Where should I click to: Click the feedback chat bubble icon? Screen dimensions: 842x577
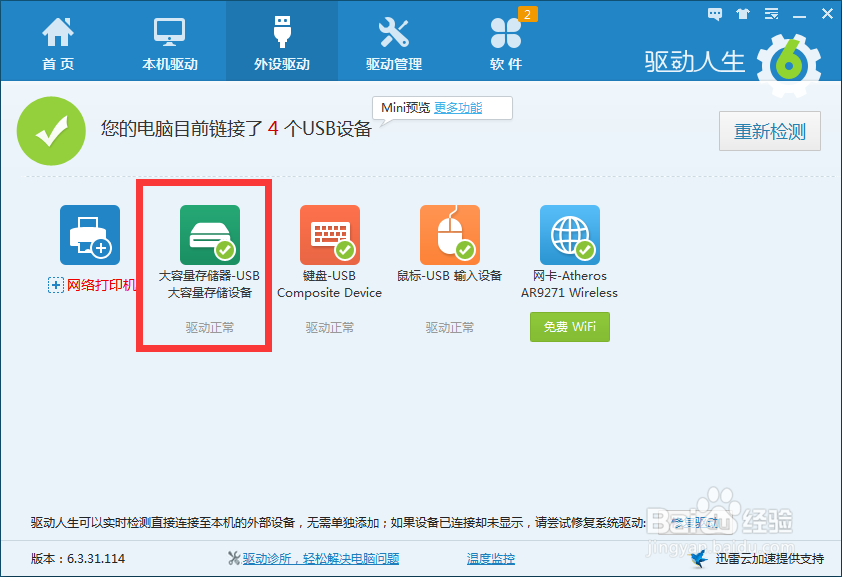point(715,14)
